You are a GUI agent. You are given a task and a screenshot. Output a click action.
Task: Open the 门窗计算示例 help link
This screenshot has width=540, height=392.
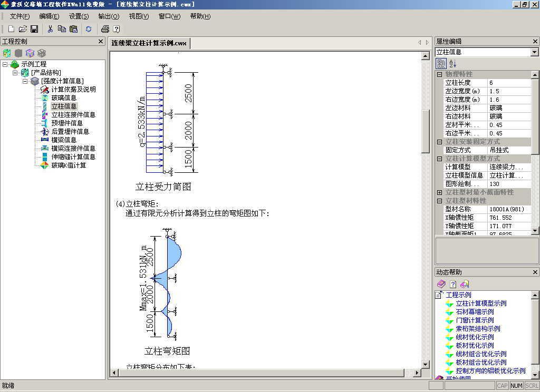[x=475, y=320]
